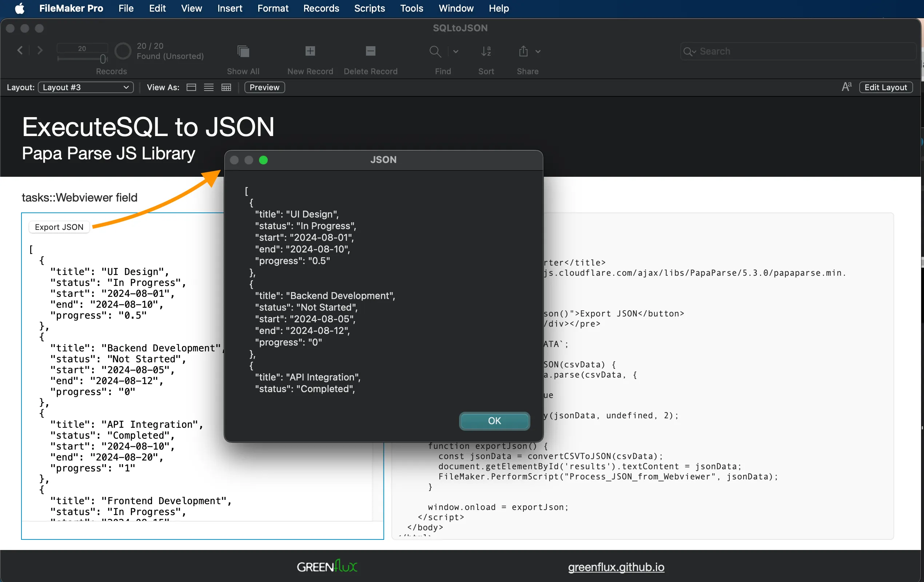Expand the Find options chevron
The height and width of the screenshot is (582, 924).
click(x=455, y=51)
